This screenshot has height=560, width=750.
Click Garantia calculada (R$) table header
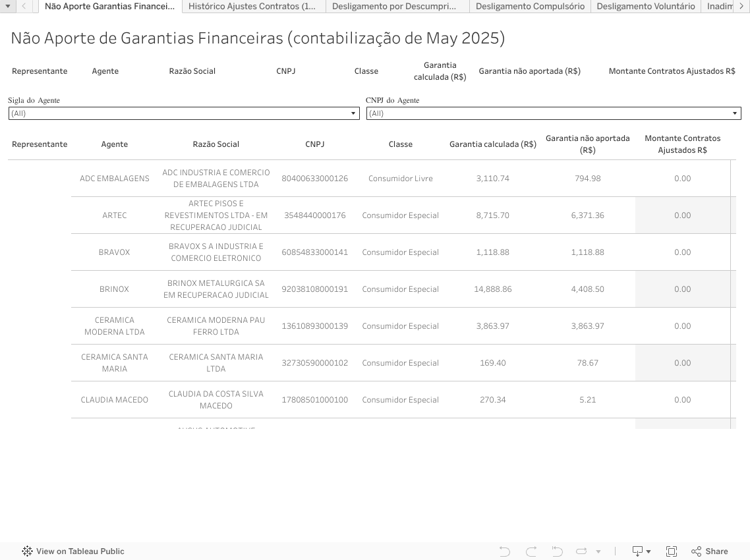493,144
